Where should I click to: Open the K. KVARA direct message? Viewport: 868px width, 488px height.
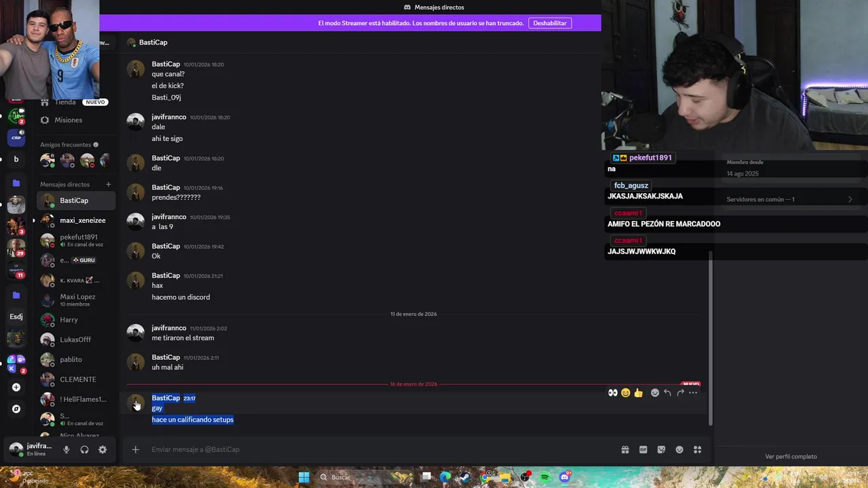coord(76,280)
